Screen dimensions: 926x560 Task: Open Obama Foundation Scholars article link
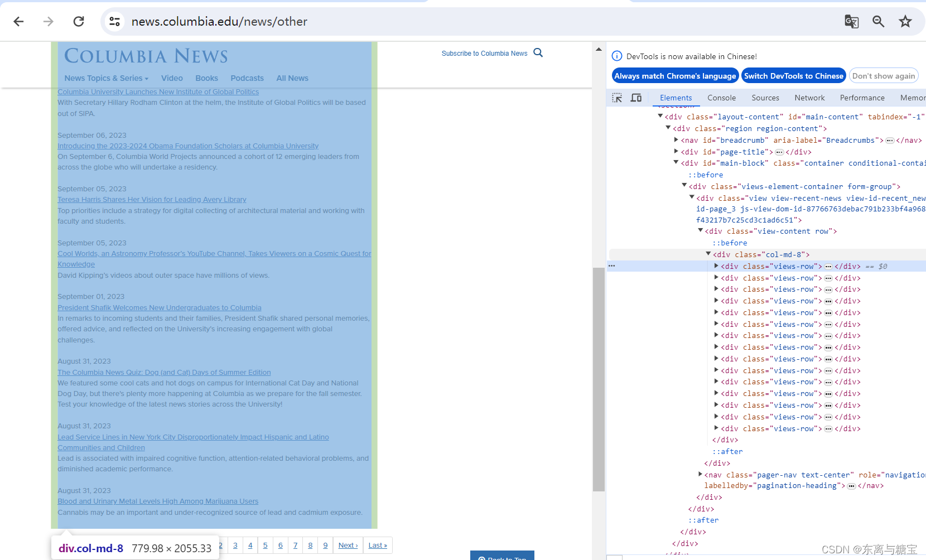[188, 146]
